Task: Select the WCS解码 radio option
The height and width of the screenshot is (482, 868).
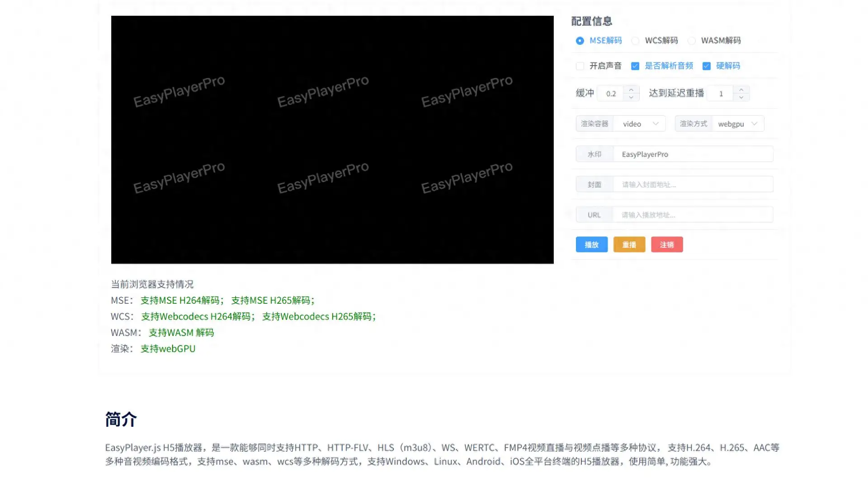Action: (635, 41)
